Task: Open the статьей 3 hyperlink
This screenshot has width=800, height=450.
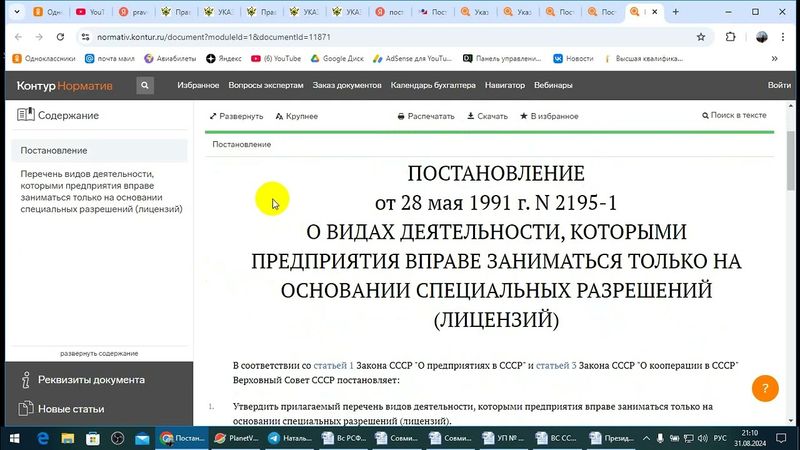Action: pyautogui.click(x=556, y=365)
